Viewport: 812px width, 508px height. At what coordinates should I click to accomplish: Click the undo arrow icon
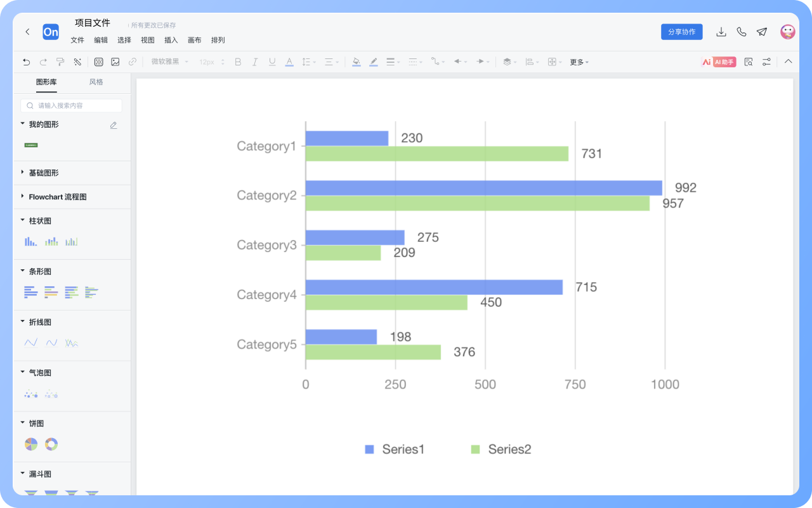pos(26,62)
